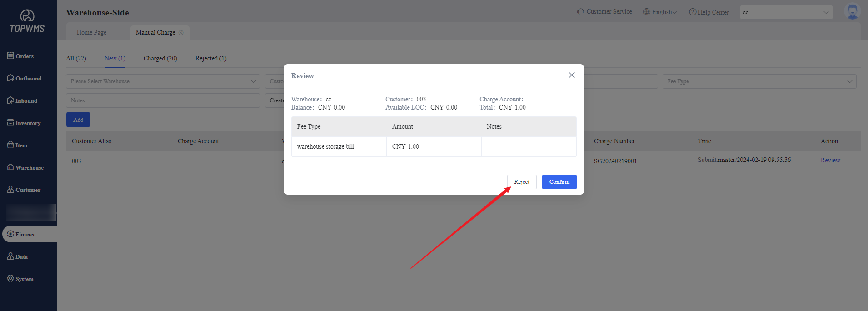Expand the Please Select Warehouse dropdown
Image resolution: width=868 pixels, height=311 pixels.
pos(163,81)
